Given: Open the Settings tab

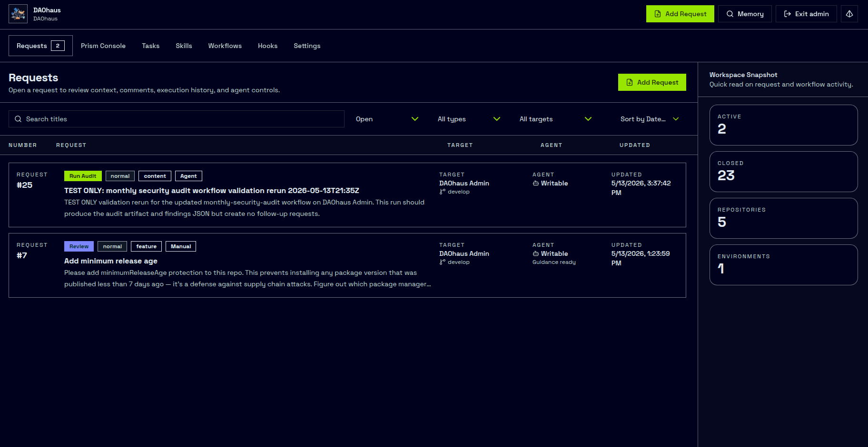Looking at the screenshot, I should [x=307, y=46].
